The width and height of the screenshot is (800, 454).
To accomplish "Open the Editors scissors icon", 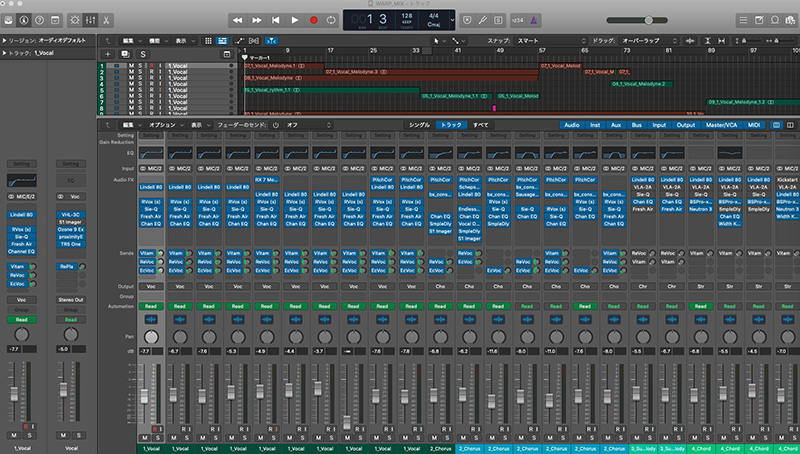I will tap(106, 20).
